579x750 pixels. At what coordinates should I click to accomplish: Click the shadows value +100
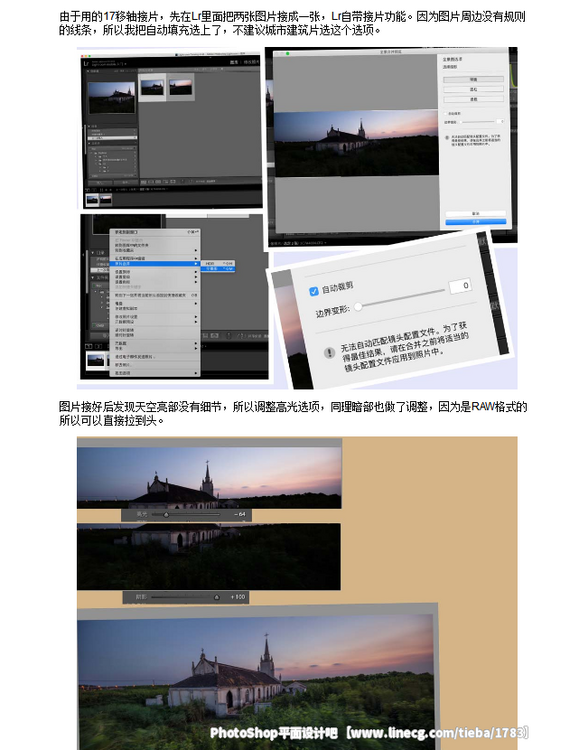click(x=238, y=597)
